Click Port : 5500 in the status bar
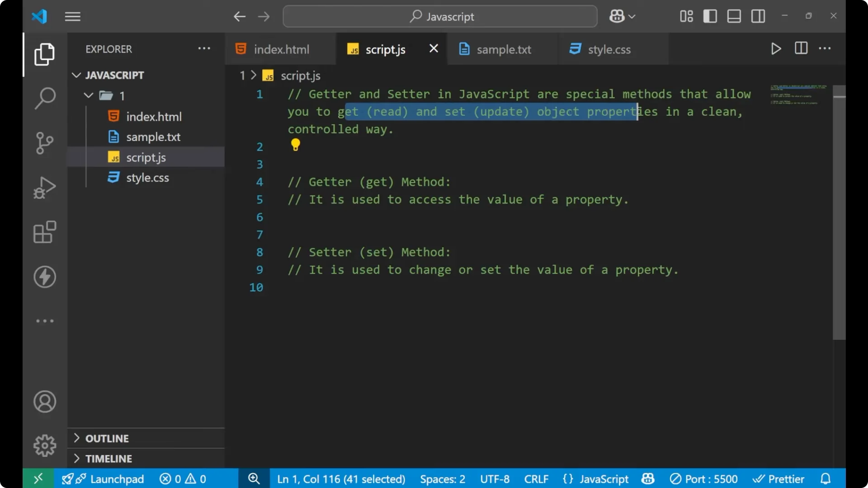 pos(704,479)
